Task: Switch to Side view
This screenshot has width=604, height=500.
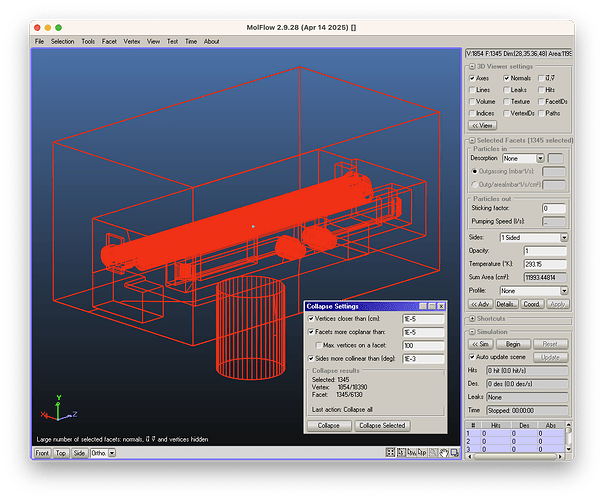Action: pos(79,453)
